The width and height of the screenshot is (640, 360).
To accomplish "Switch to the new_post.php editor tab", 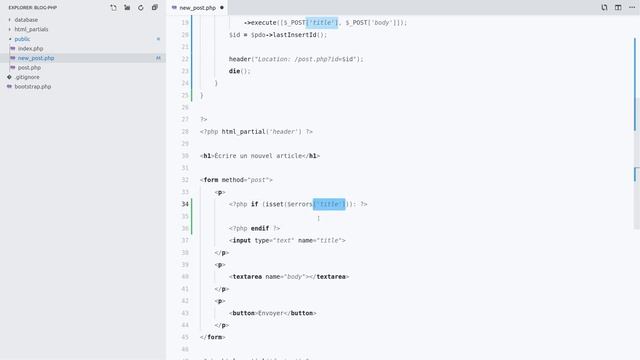I will click(198, 7).
